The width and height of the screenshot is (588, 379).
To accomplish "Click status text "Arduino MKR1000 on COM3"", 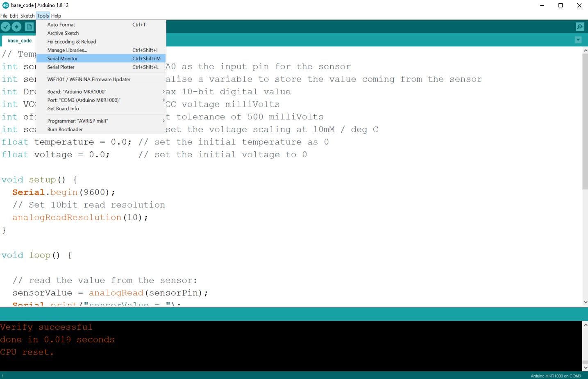I will pyautogui.click(x=556, y=376).
